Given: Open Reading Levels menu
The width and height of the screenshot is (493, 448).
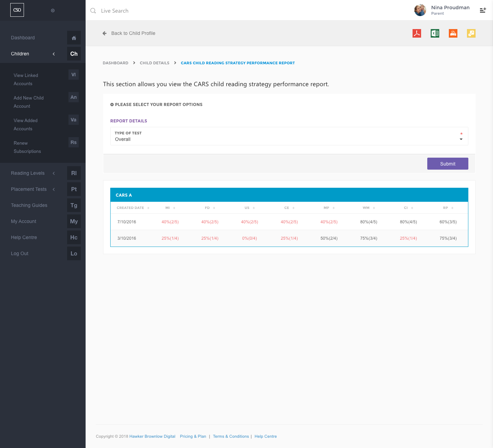Looking at the screenshot, I should [x=28, y=173].
